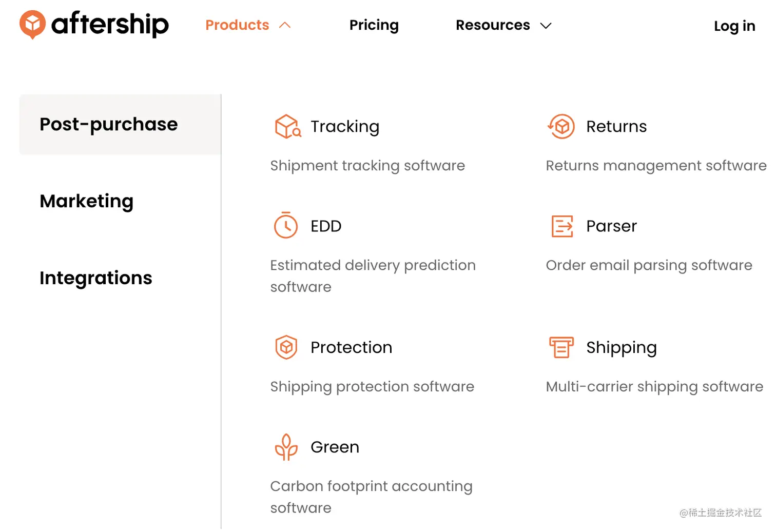Click the aftership wordmark text

point(110,24)
